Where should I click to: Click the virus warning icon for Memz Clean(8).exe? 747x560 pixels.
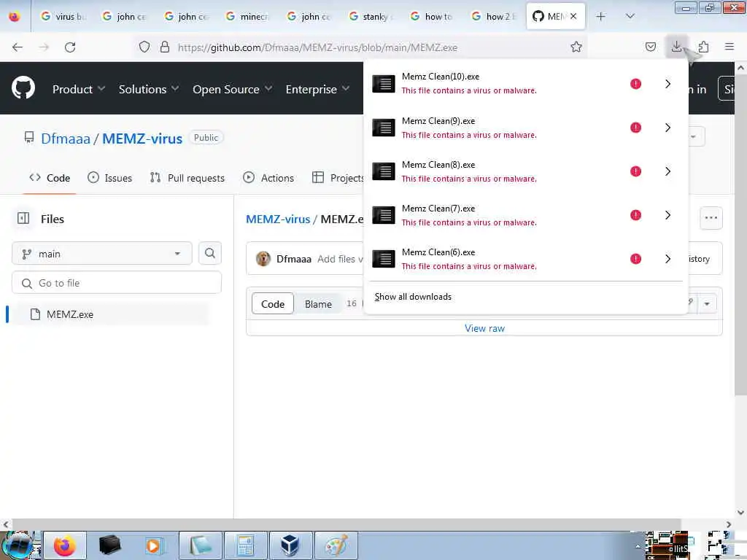[635, 171]
